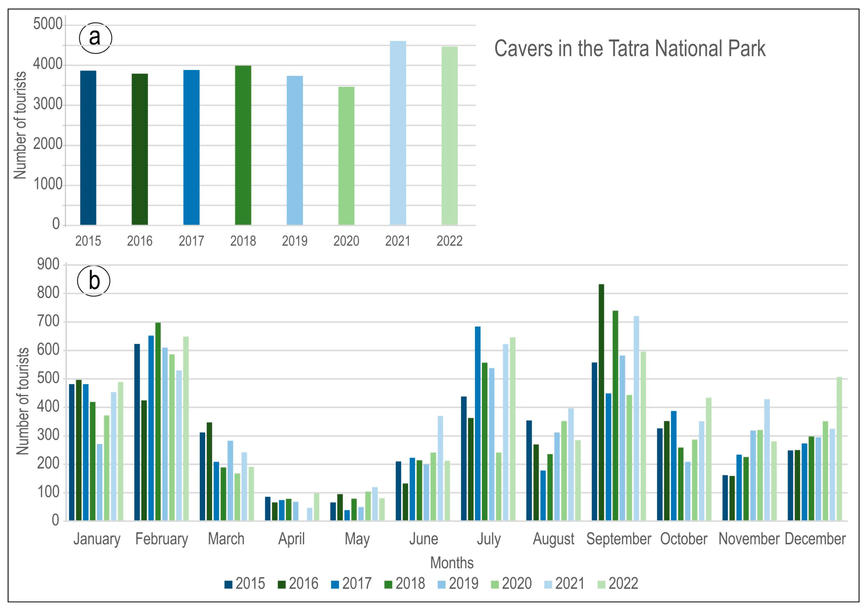Viewport: 868px width, 611px height.
Task: Click the 2018 legend color swatch
Action: tap(388, 585)
